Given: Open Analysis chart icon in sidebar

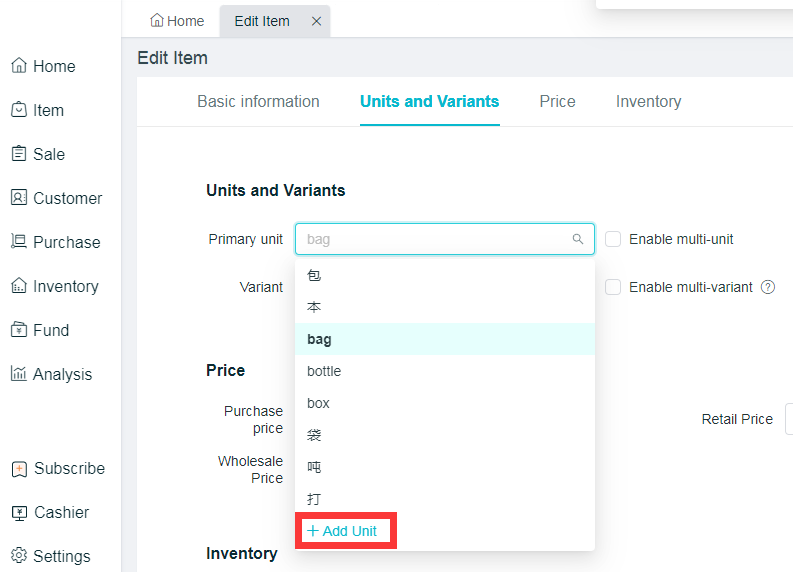Looking at the screenshot, I should [18, 374].
